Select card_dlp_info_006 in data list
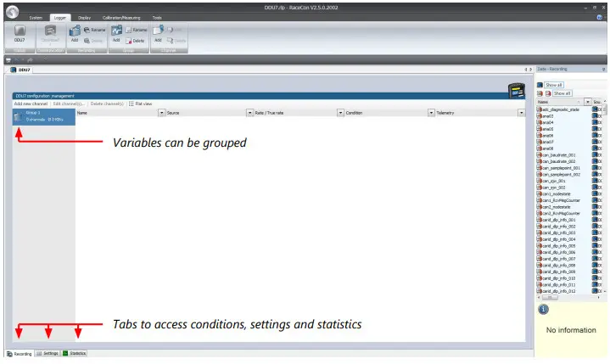Viewport: 610px width, 364px height. pyautogui.click(x=558, y=252)
